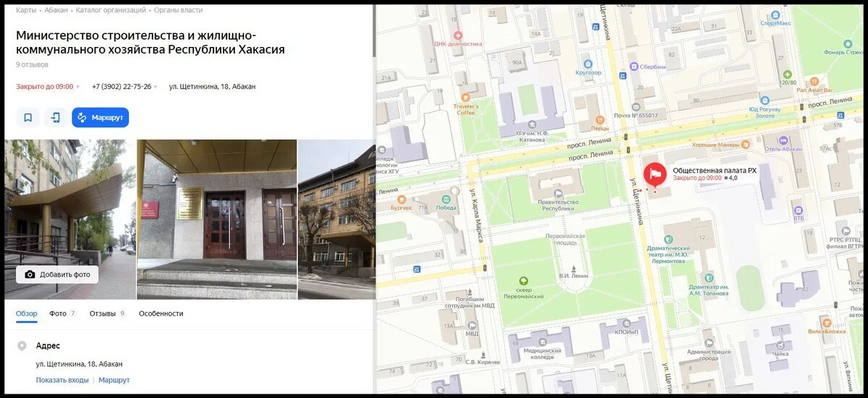Image resolution: width=868 pixels, height=398 pixels.
Task: Click the send-to-phone icon button
Action: (56, 117)
